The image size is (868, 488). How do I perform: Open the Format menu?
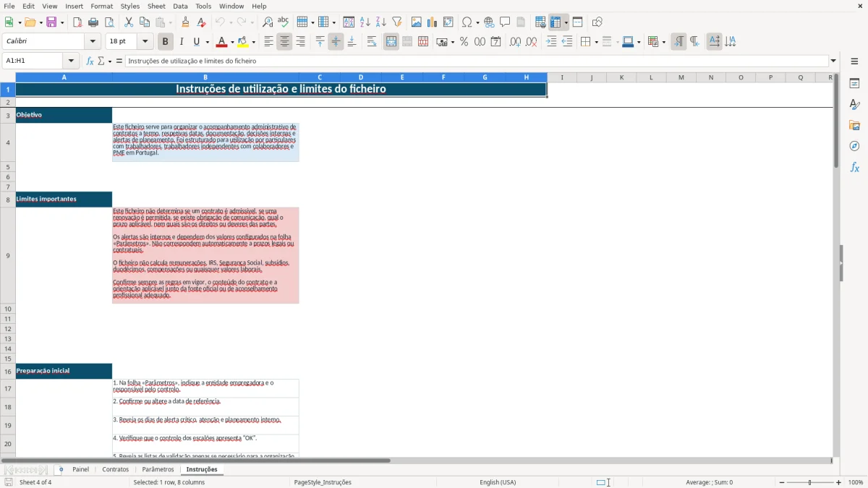[x=101, y=6]
